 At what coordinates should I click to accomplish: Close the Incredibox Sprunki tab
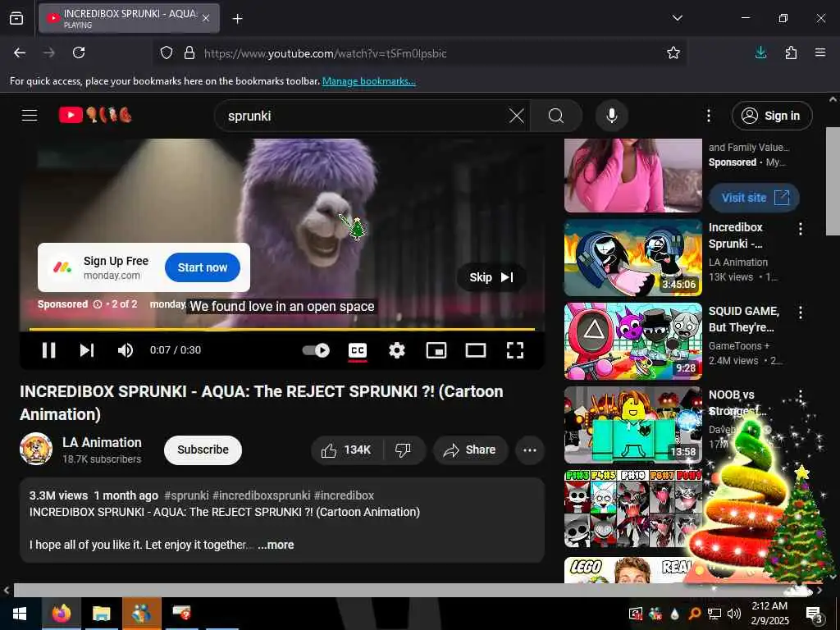tap(206, 18)
